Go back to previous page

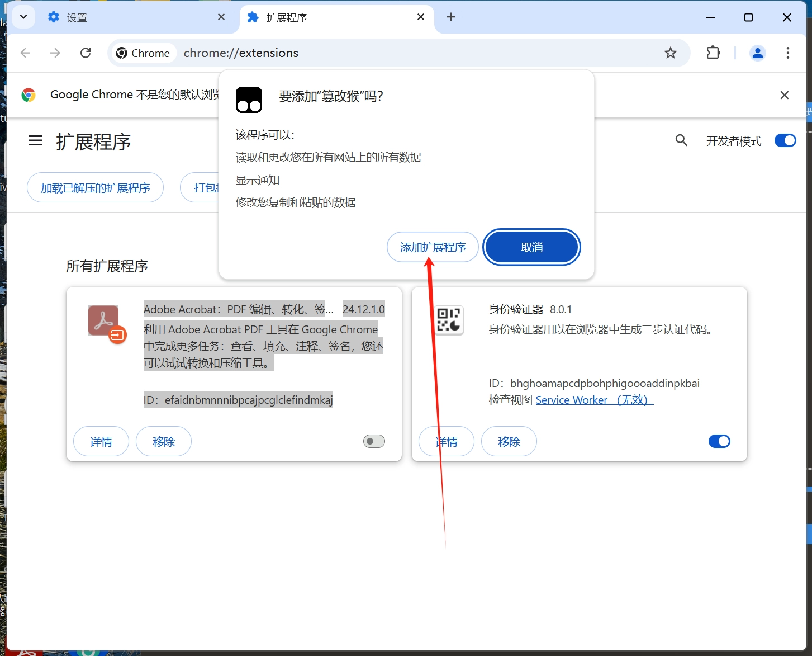25,53
